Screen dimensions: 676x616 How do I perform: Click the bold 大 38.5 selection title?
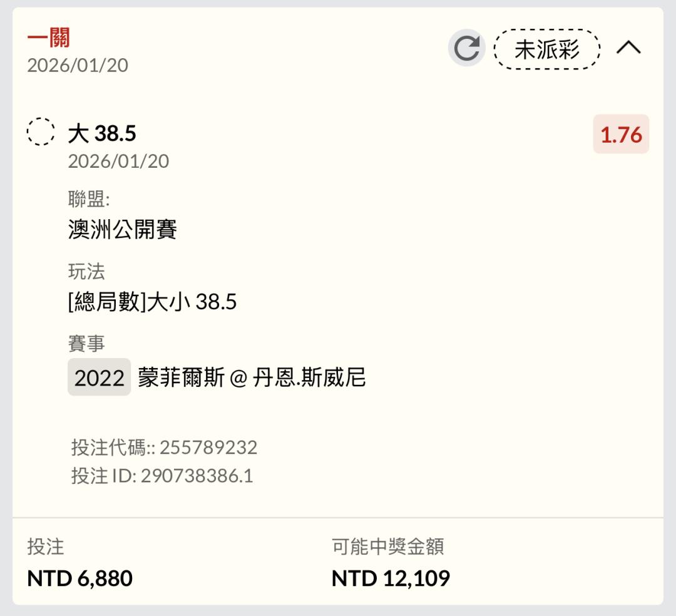(102, 133)
